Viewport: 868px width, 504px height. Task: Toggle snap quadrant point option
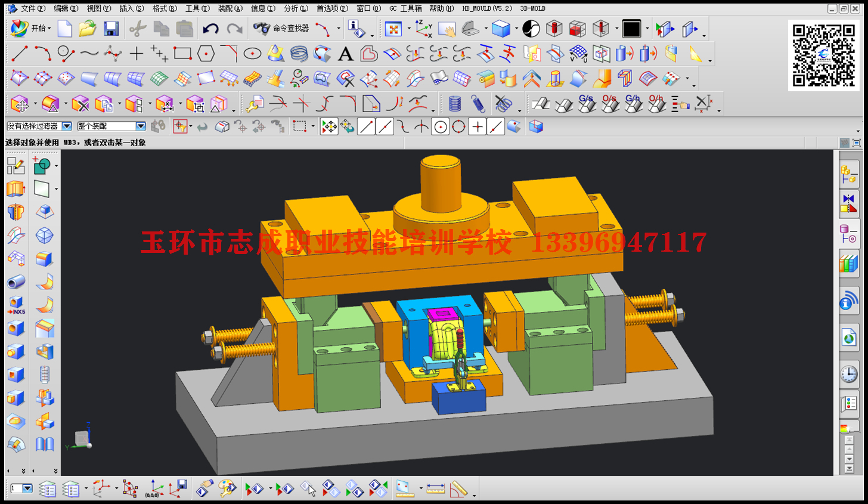tap(458, 126)
